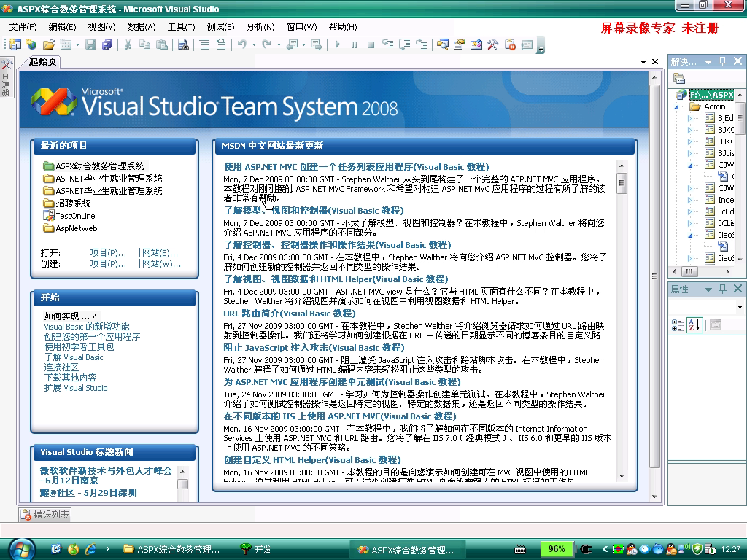Open Add New Item dropdown arrow

[77, 44]
